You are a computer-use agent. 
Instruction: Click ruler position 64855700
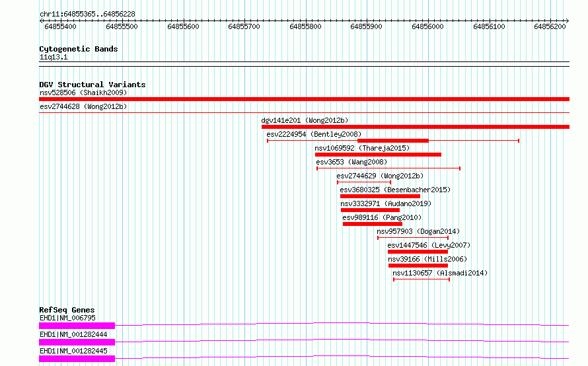(244, 26)
